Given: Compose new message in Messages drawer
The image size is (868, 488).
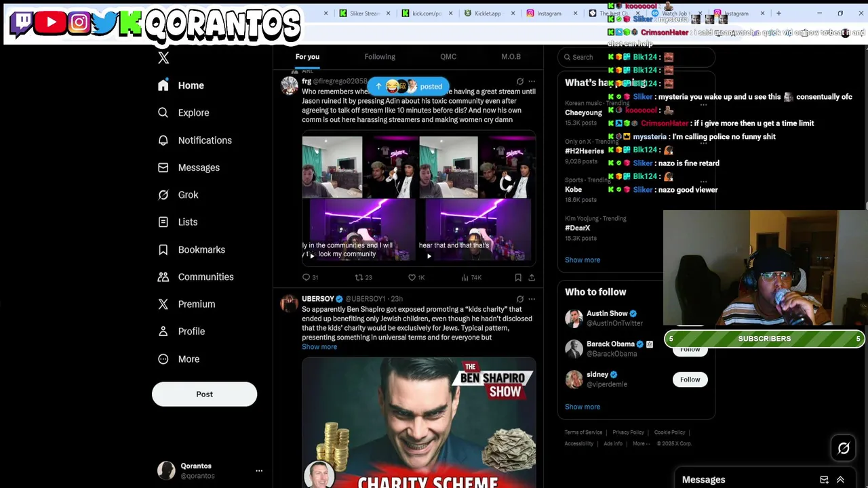Looking at the screenshot, I should pyautogui.click(x=824, y=480).
